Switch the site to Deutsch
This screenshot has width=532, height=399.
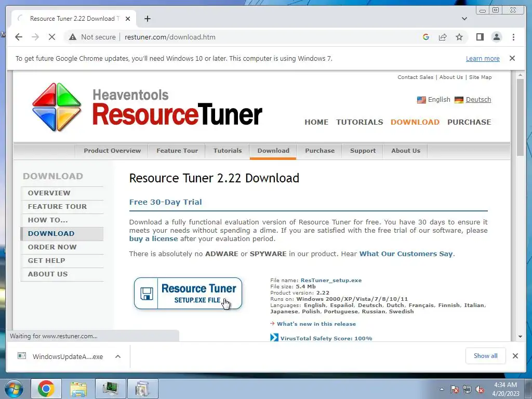(478, 99)
